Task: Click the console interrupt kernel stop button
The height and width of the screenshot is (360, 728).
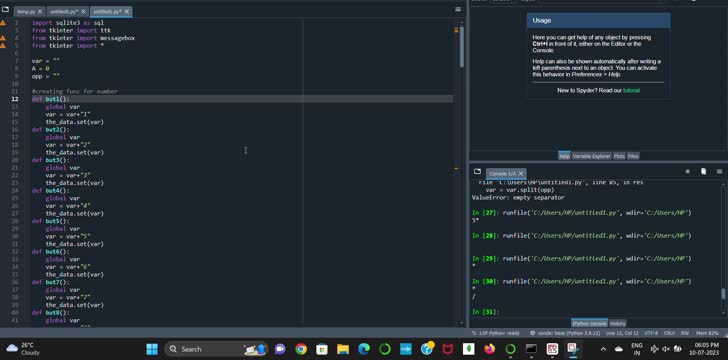Action: tap(688, 171)
